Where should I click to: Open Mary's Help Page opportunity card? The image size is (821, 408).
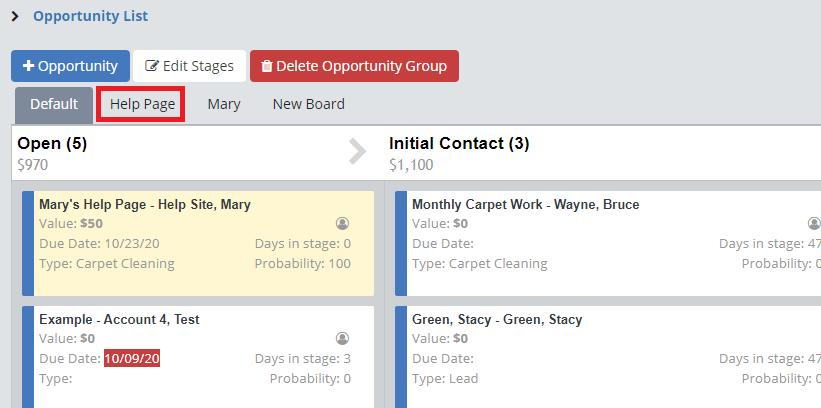pos(144,204)
